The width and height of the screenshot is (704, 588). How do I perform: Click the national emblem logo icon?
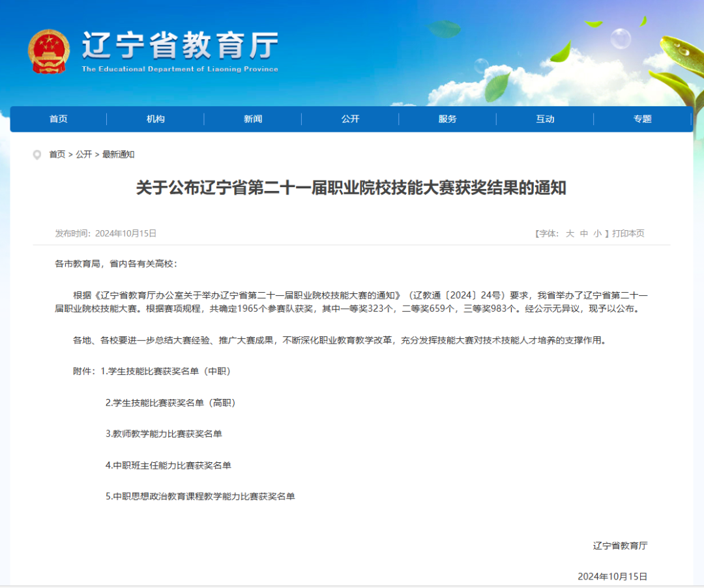point(48,51)
